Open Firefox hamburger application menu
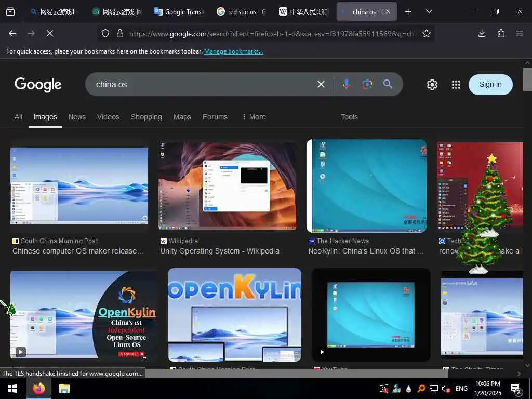This screenshot has height=399, width=532. [520, 33]
